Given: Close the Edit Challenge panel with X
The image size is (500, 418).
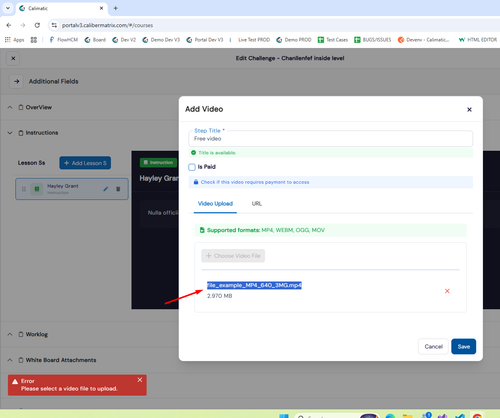Looking at the screenshot, I should [13, 58].
